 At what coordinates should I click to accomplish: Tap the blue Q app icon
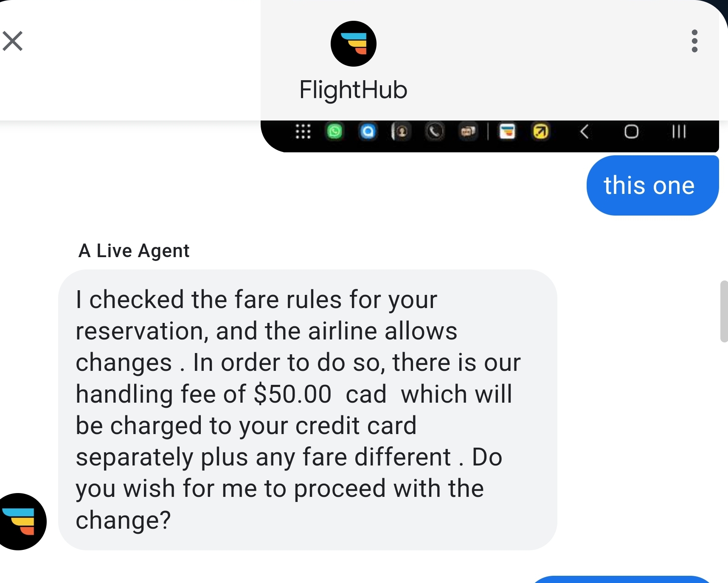pyautogui.click(x=368, y=132)
